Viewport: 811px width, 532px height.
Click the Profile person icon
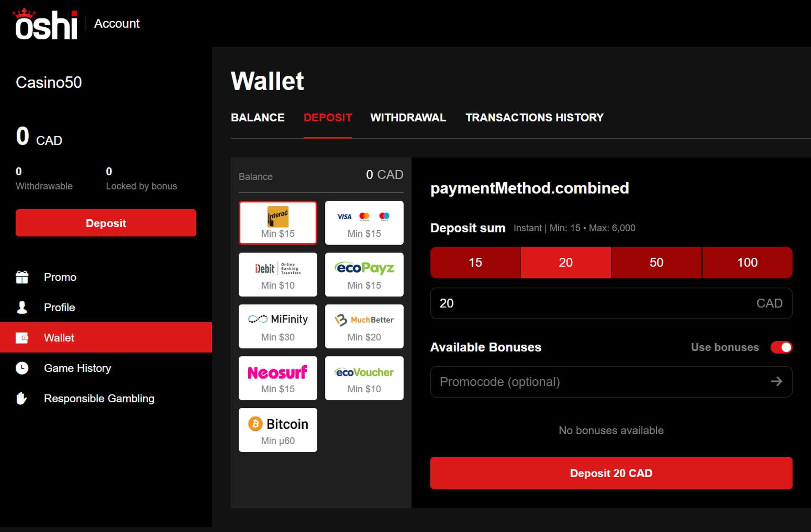[x=22, y=307]
